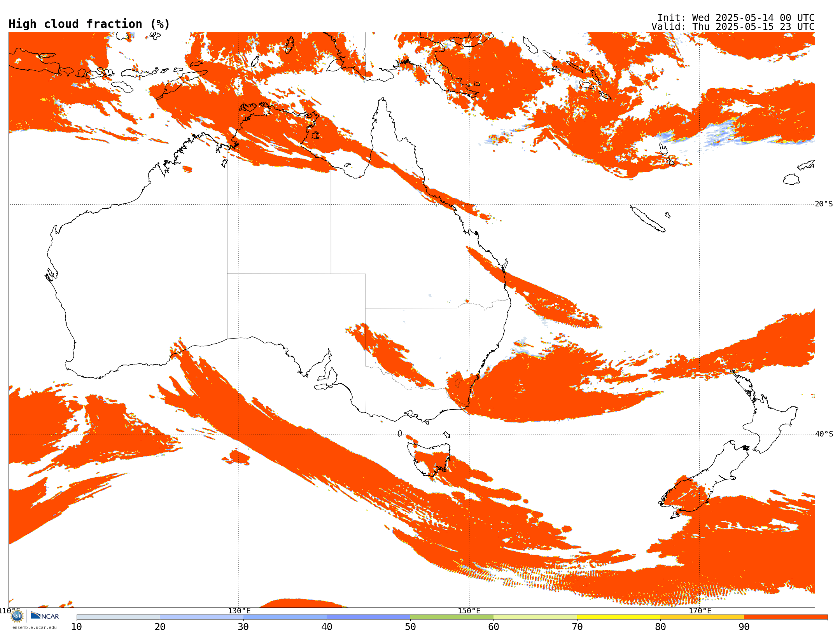This screenshot has width=840, height=632.
Task: Click the 60-70 pale yellow-green colorbar segment
Action: (535, 617)
